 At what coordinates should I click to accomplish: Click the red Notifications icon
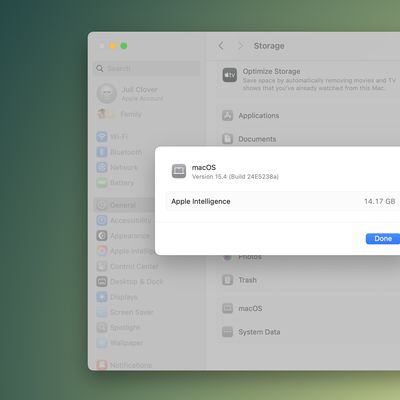coord(102,365)
